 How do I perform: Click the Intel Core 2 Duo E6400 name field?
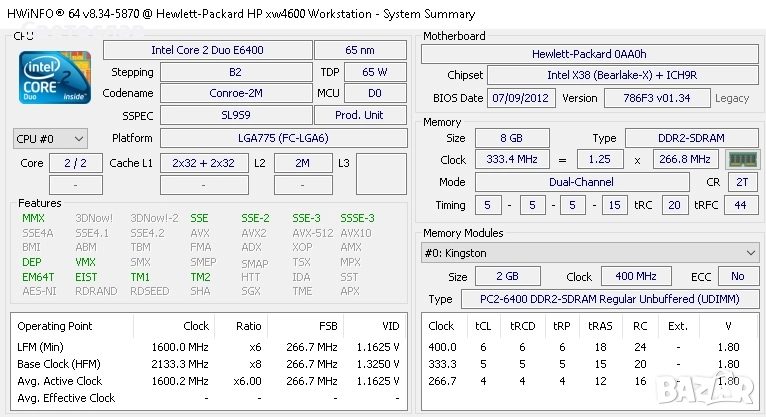coord(206,50)
